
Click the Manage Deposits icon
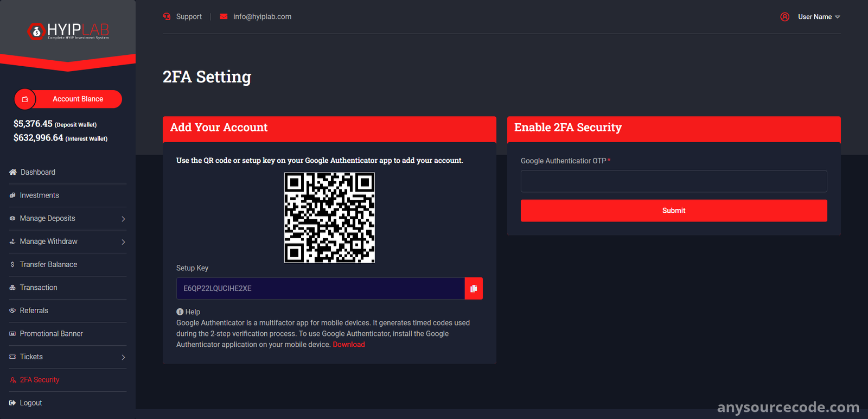point(12,218)
